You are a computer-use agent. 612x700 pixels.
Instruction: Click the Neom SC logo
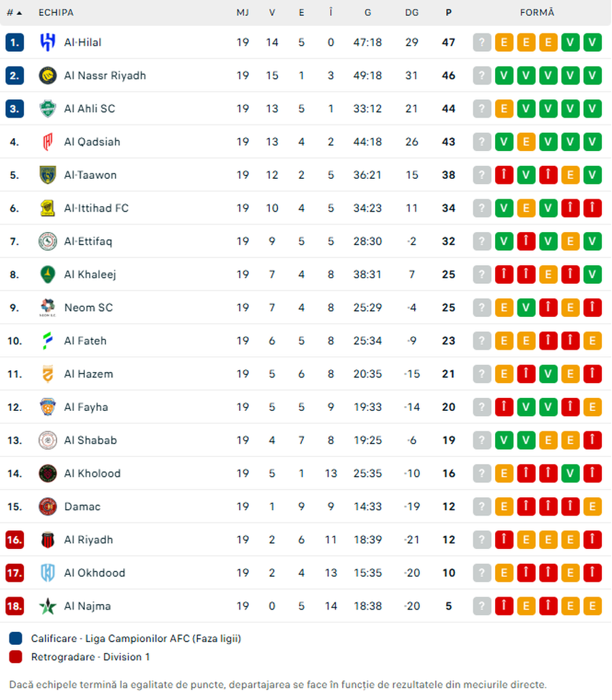48,307
